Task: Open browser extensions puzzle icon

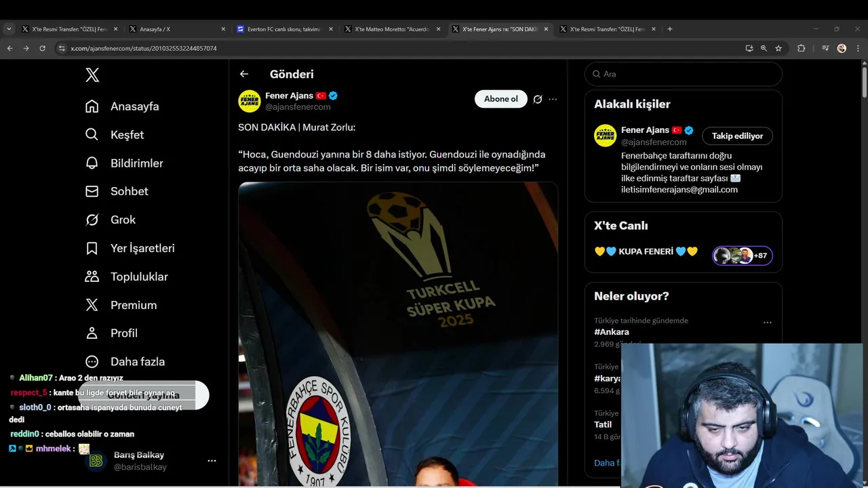Action: point(802,48)
